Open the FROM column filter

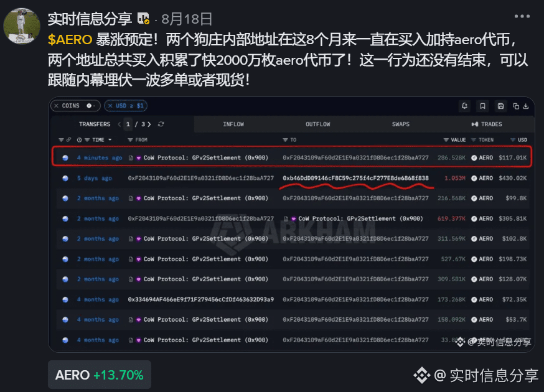pyautogui.click(x=130, y=140)
